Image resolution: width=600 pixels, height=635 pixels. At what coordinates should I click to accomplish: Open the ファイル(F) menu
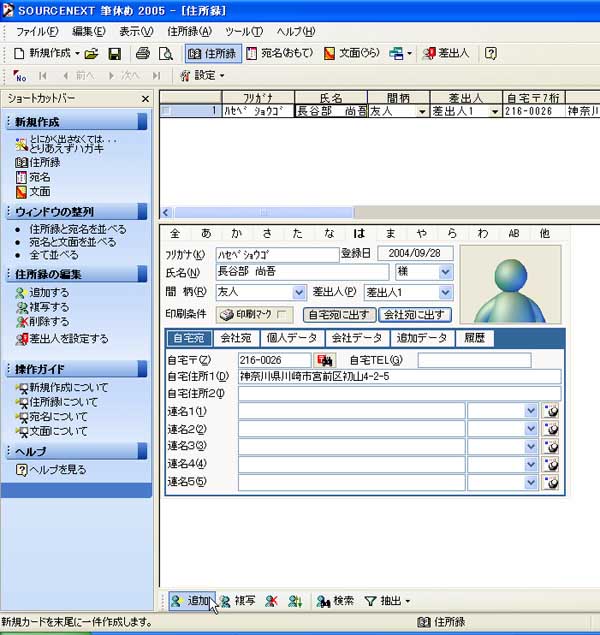[37, 32]
